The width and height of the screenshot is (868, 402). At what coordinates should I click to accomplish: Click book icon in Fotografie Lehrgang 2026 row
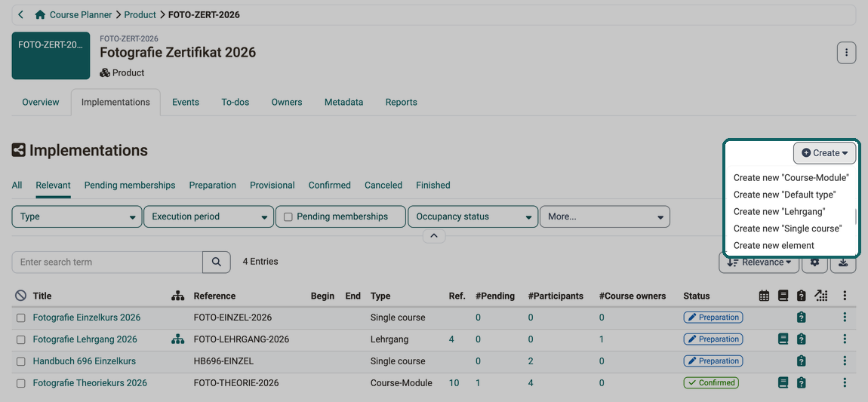[783, 339]
